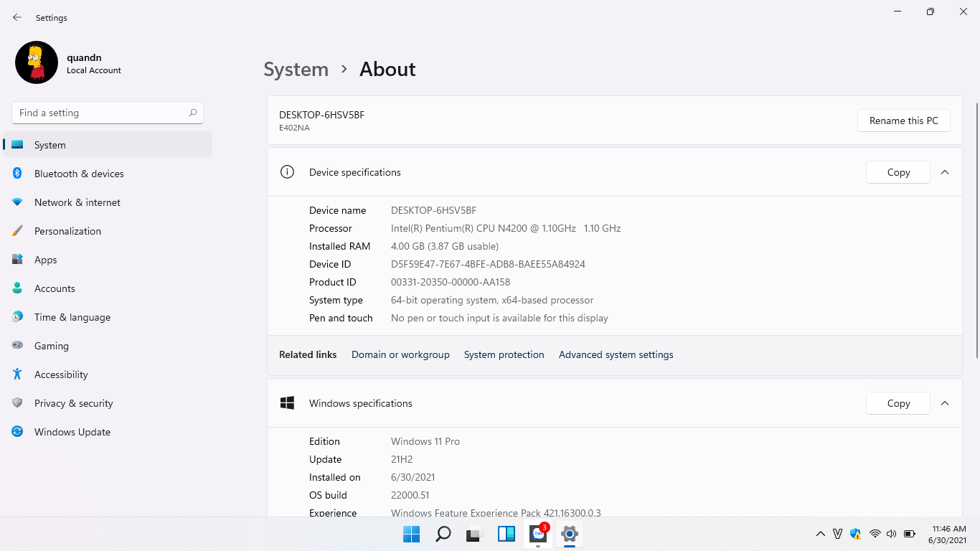Click the back arrow in Settings
The image size is (980, 551).
coord(17,17)
